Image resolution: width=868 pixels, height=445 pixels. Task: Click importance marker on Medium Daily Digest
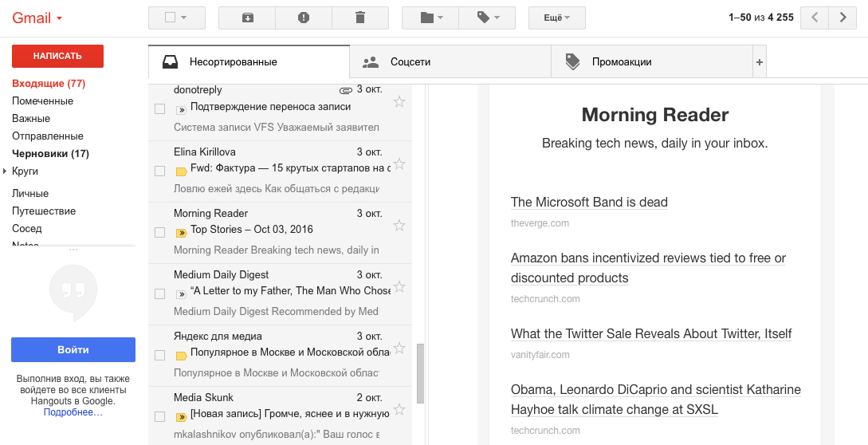pos(181,294)
